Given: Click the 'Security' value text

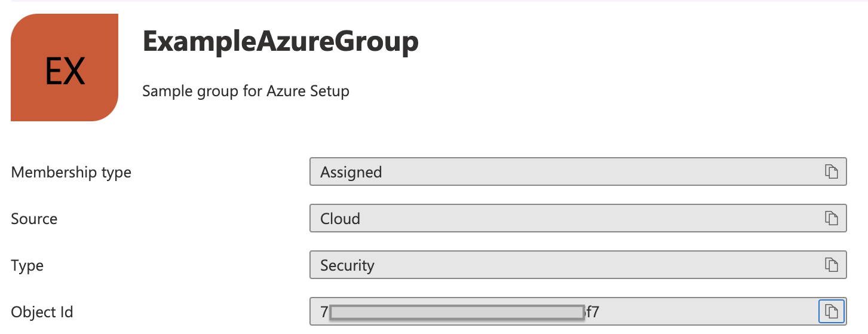Looking at the screenshot, I should [x=347, y=265].
